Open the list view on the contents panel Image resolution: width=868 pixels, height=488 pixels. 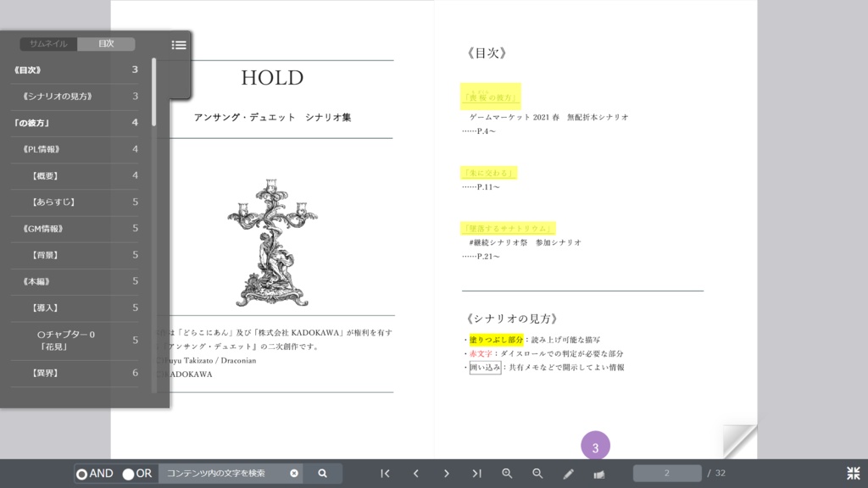pos(179,45)
